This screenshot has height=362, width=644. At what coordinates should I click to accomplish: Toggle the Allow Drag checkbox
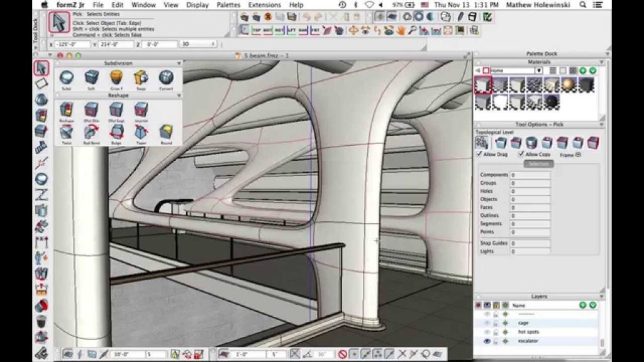point(479,154)
